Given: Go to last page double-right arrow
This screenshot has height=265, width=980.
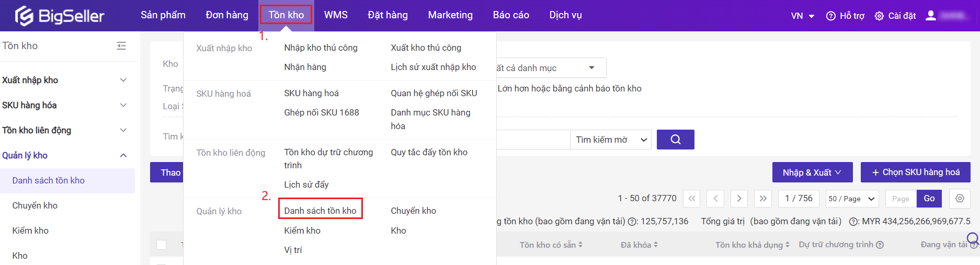Looking at the screenshot, I should (x=763, y=199).
